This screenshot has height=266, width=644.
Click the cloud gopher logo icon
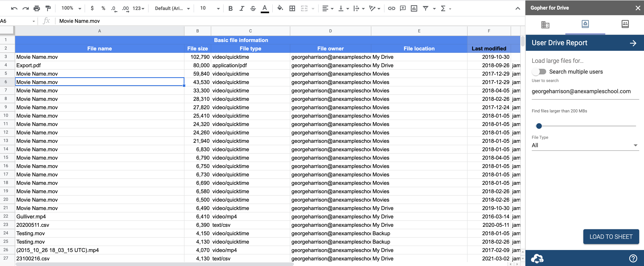[x=537, y=258]
